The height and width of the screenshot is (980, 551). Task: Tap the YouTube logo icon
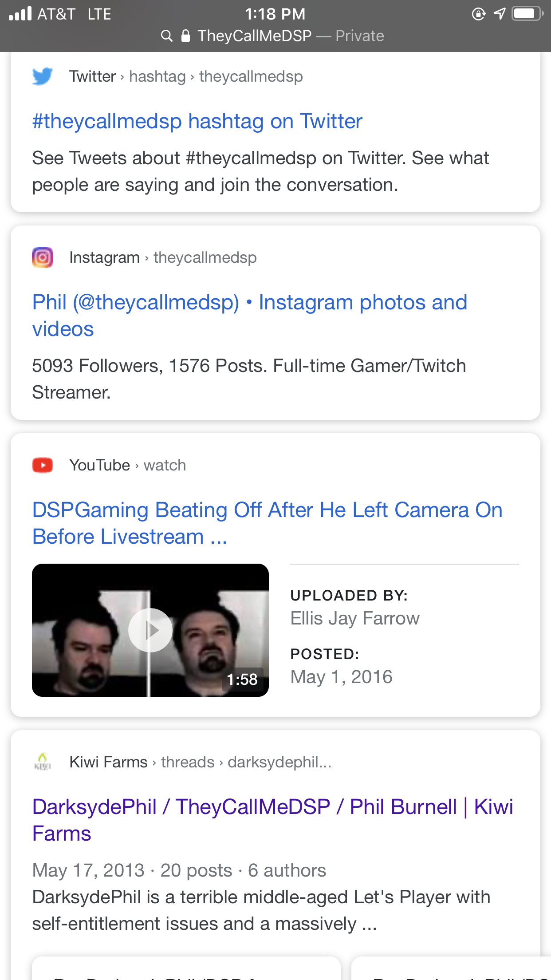[x=43, y=465]
